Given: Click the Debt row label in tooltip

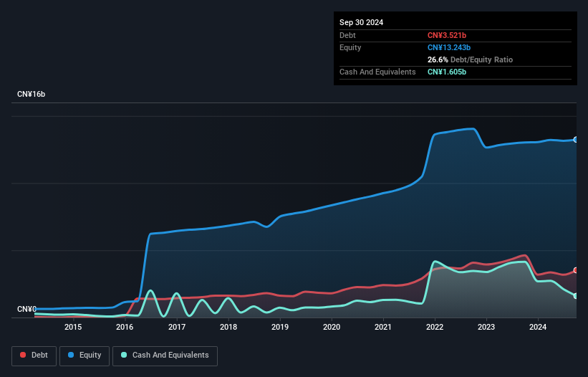Looking at the screenshot, I should point(347,35).
